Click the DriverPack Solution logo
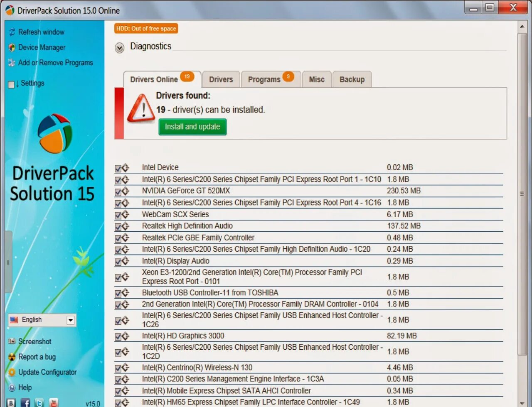532x407 pixels. 55,133
